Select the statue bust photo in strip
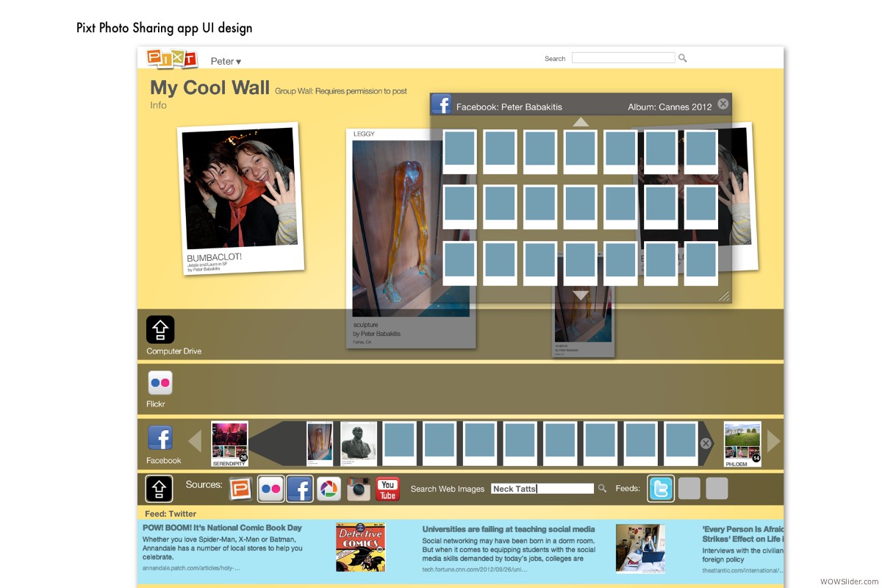The height and width of the screenshot is (588, 882). 359,443
